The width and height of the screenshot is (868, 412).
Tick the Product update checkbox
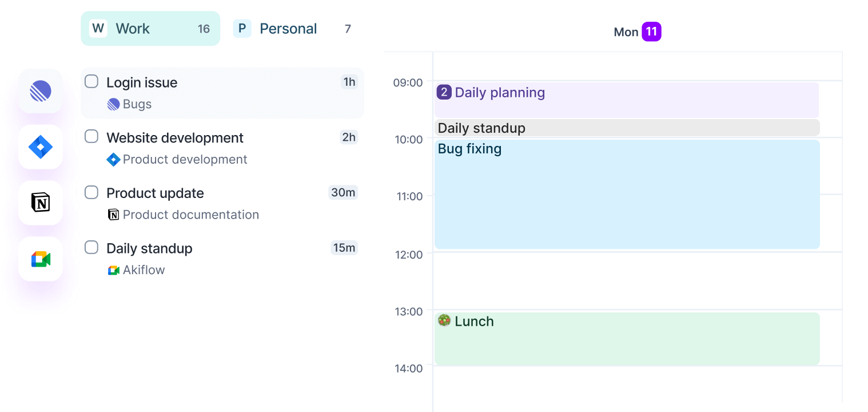pyautogui.click(x=91, y=192)
